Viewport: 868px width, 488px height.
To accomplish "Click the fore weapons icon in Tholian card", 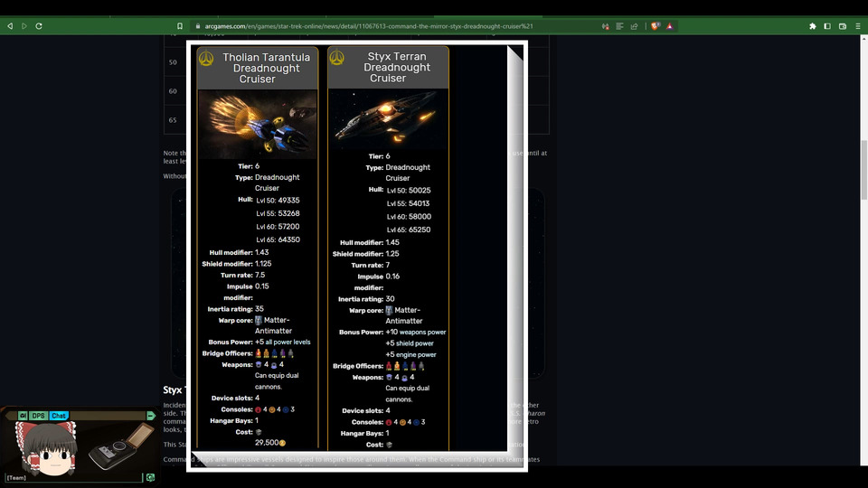I will (x=259, y=365).
